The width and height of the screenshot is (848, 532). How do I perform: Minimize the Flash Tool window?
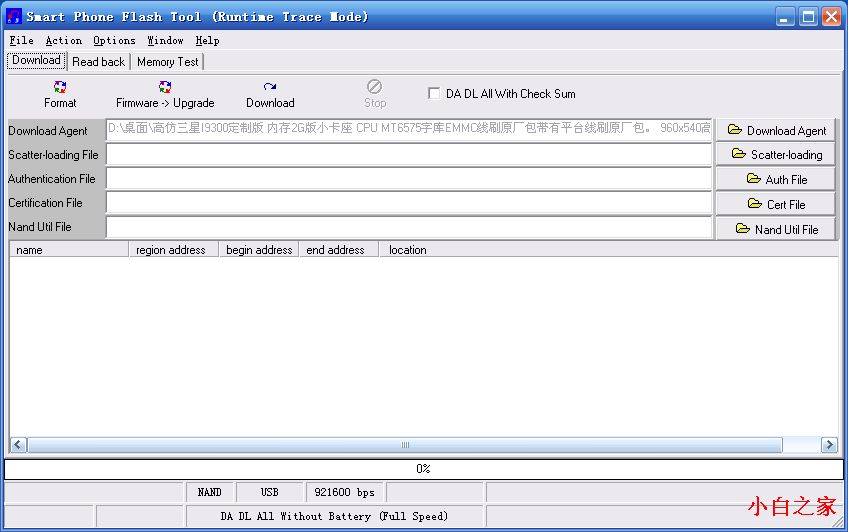785,17
